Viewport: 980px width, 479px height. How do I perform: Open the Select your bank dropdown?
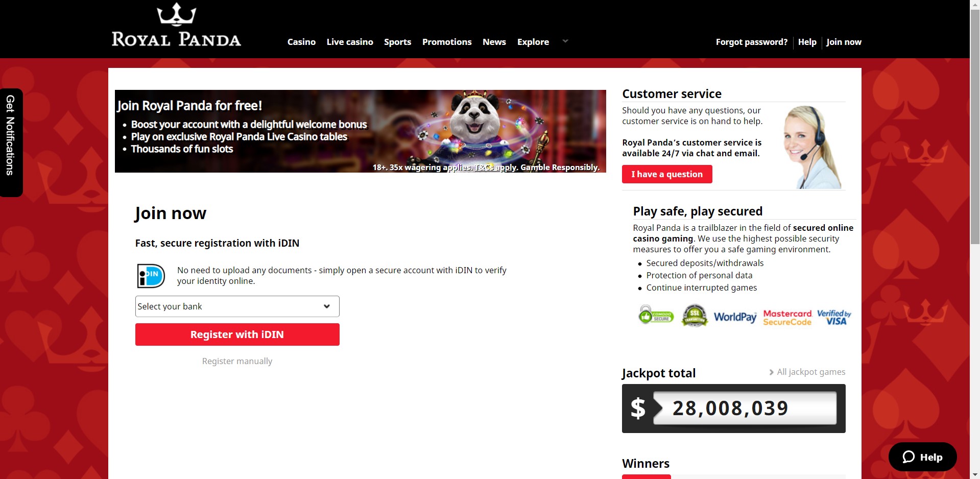(x=237, y=306)
